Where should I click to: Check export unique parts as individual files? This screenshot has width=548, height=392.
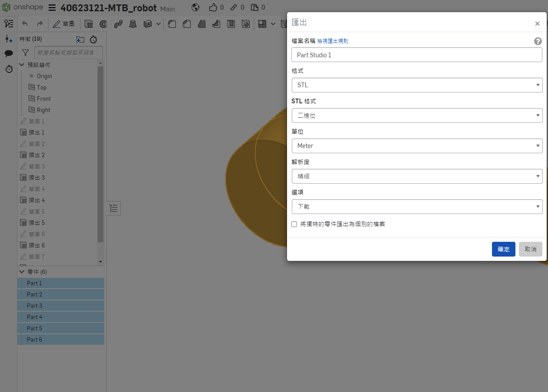(294, 224)
